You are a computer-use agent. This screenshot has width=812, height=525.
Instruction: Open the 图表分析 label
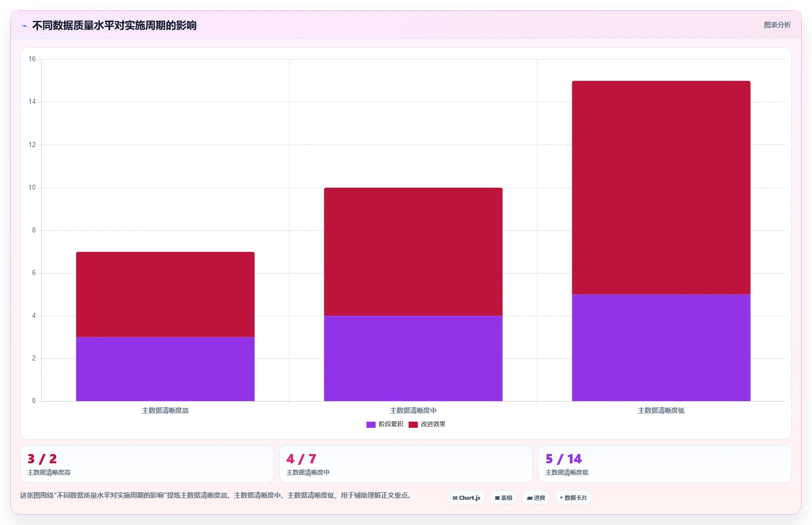coord(777,25)
